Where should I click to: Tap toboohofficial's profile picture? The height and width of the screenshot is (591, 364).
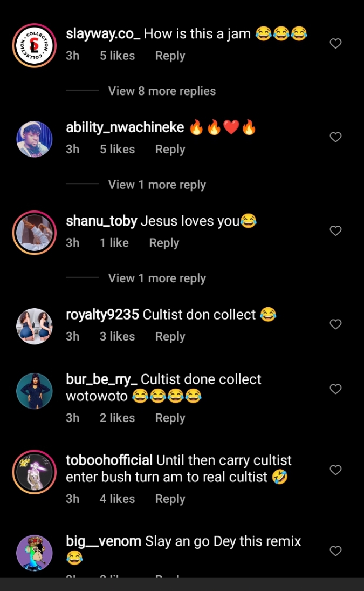coord(35,472)
